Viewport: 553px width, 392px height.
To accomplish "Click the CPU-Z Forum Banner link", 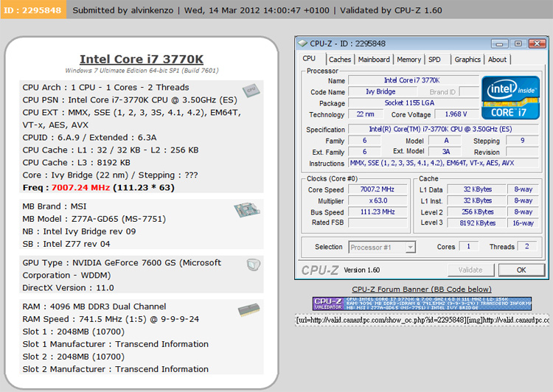I will [x=422, y=290].
